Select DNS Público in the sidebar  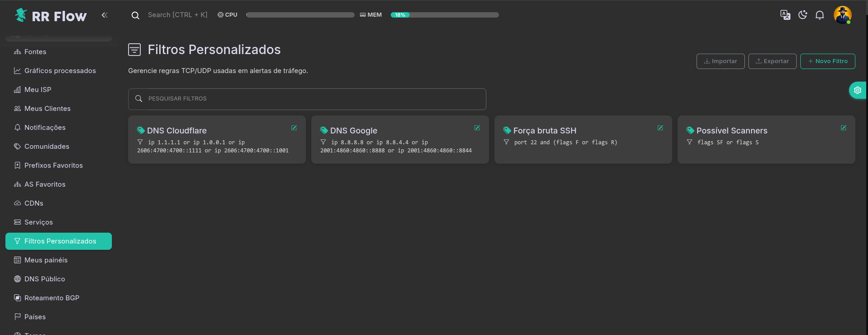(x=44, y=279)
